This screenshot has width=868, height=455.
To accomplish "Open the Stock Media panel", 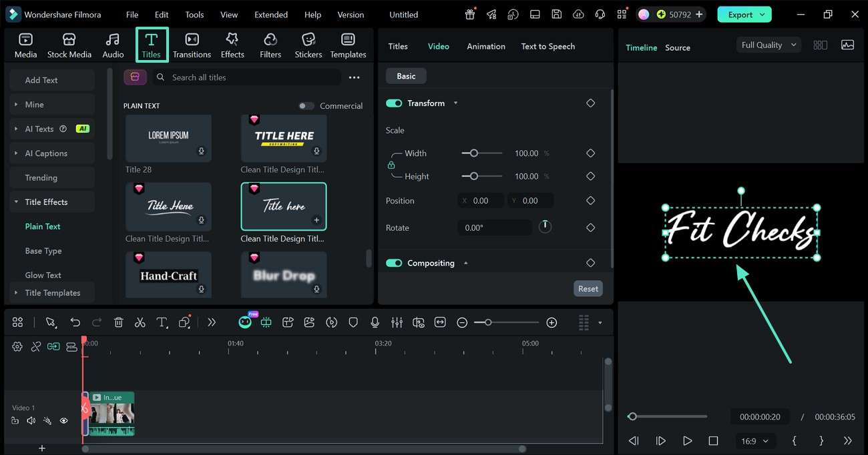I will (69, 45).
